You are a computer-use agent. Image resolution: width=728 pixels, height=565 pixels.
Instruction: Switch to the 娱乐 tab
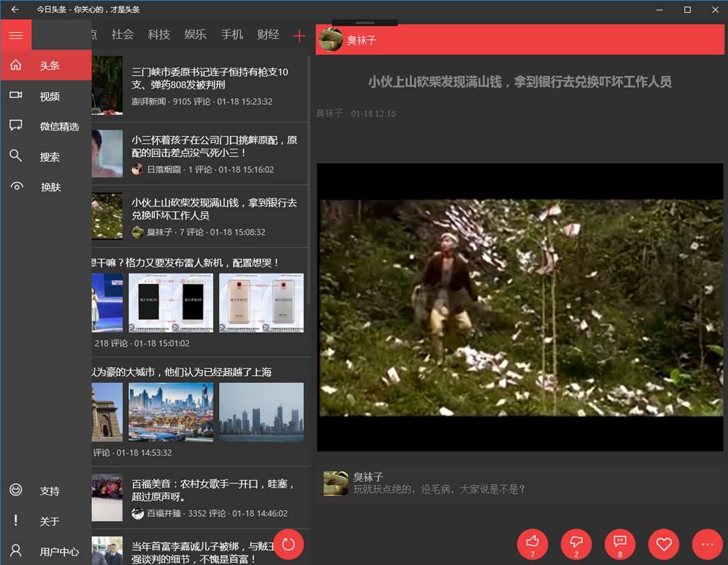click(x=195, y=34)
